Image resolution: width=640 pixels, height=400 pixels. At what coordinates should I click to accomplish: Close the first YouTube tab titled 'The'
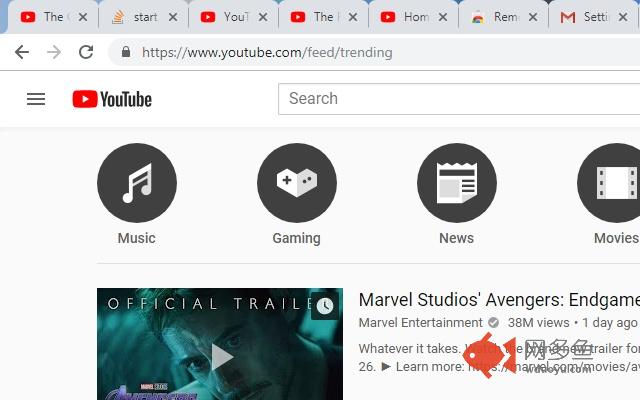click(x=83, y=17)
